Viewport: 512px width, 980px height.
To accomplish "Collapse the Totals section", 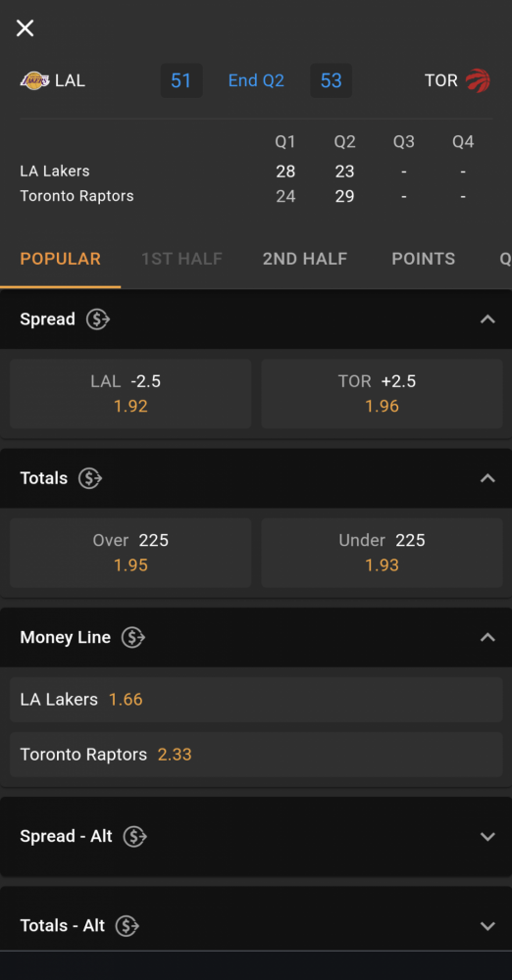I will [487, 479].
